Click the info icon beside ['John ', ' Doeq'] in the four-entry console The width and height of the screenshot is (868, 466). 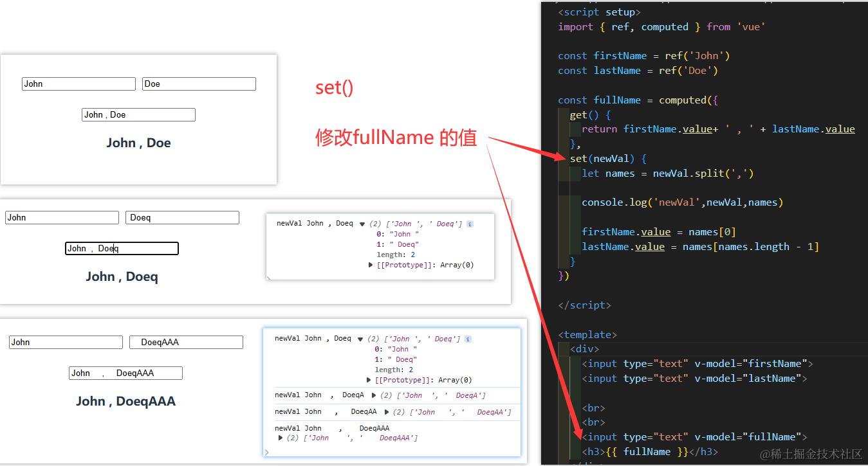[468, 339]
